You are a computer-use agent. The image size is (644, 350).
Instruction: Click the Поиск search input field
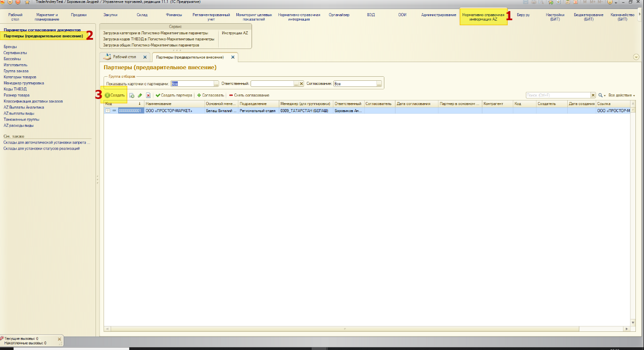coord(558,95)
